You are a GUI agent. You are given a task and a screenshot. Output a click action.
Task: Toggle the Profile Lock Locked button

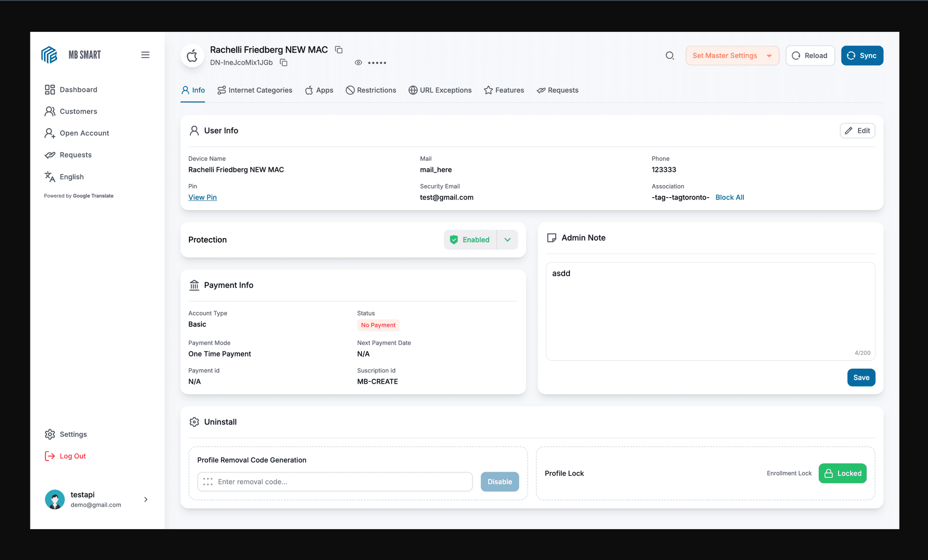[x=842, y=474]
